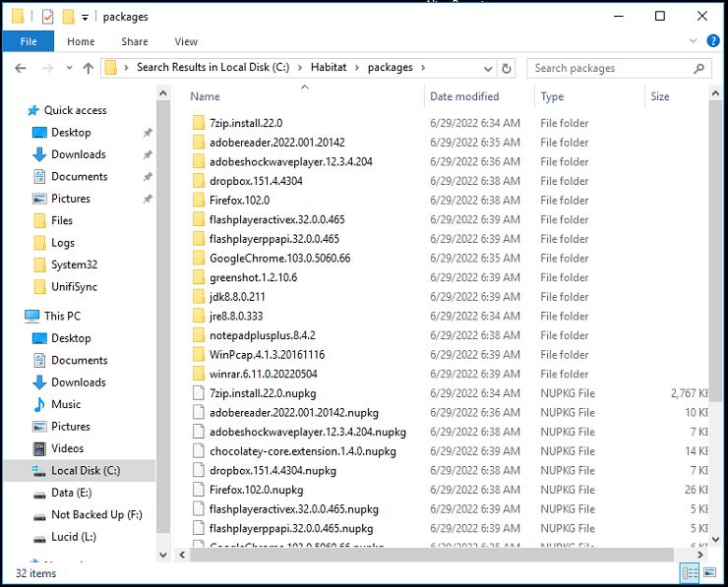Click the Habitat breadcrumb in address bar
The image size is (728, 587).
tap(335, 68)
